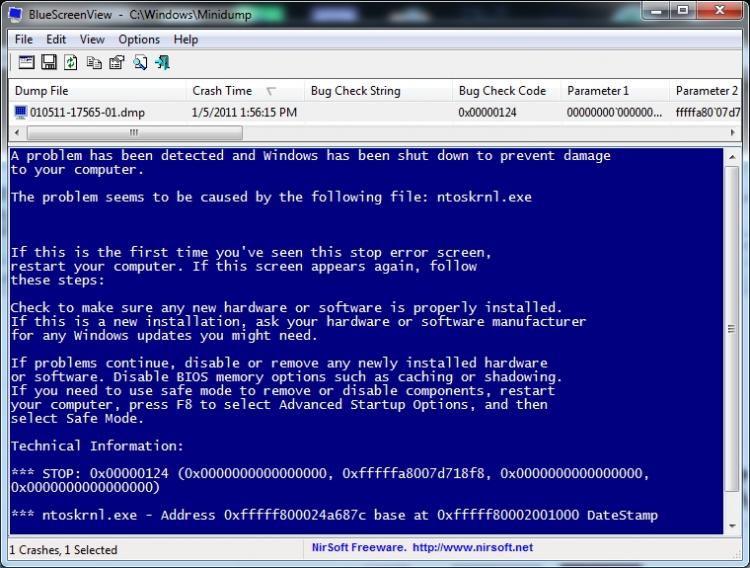Image resolution: width=750 pixels, height=568 pixels.
Task: Click the Parameter 1 value 00000000`000000... cell
Action: (x=615, y=113)
